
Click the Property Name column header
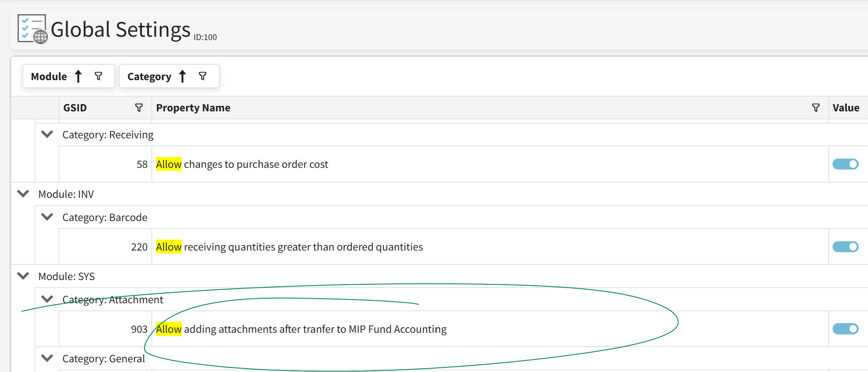(x=193, y=108)
